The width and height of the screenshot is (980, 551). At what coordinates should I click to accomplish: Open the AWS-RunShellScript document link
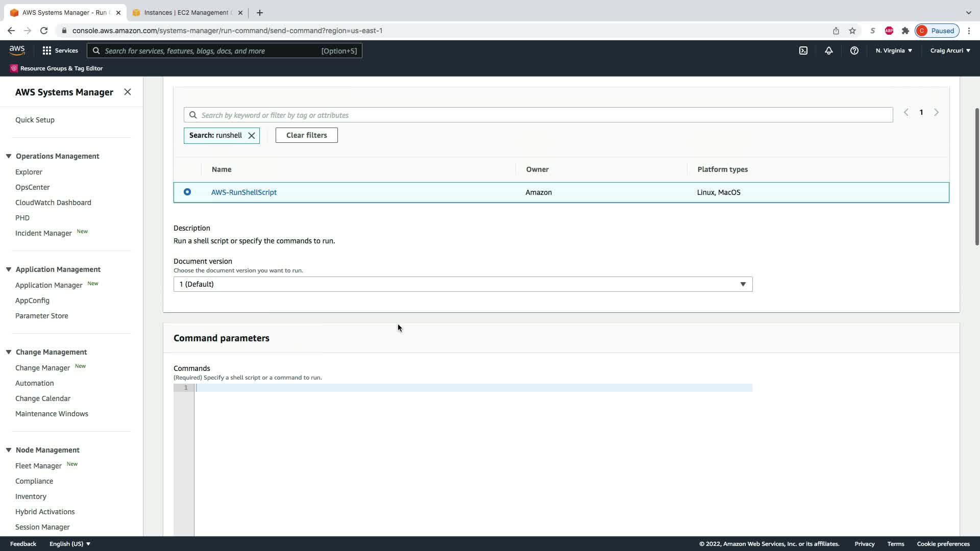(x=244, y=192)
